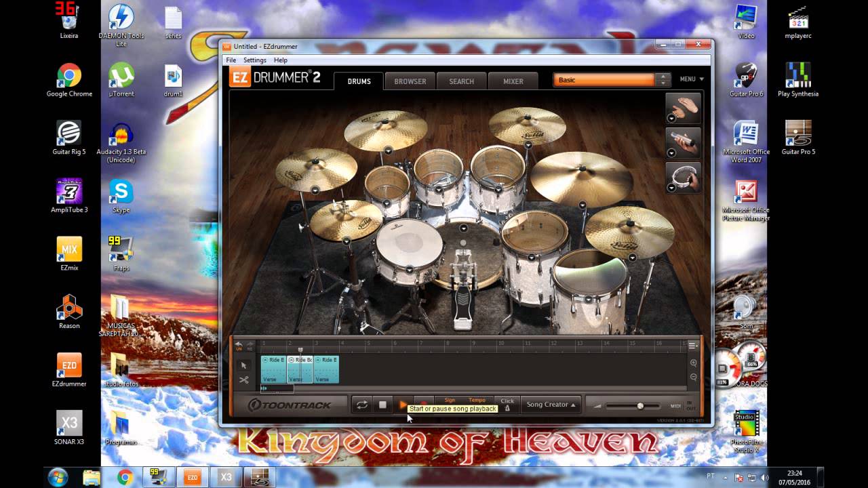Open the kick drum dropdown arrow

(x=463, y=228)
